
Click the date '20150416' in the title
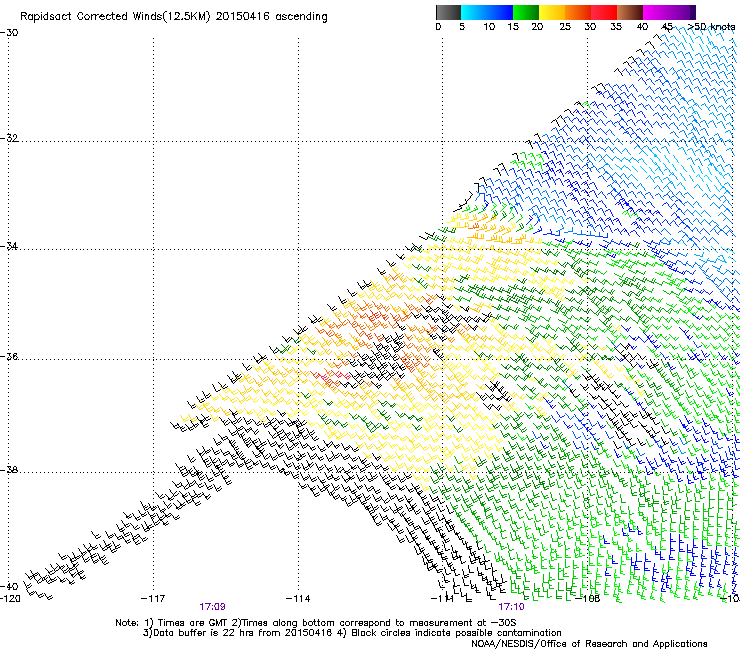242,17
